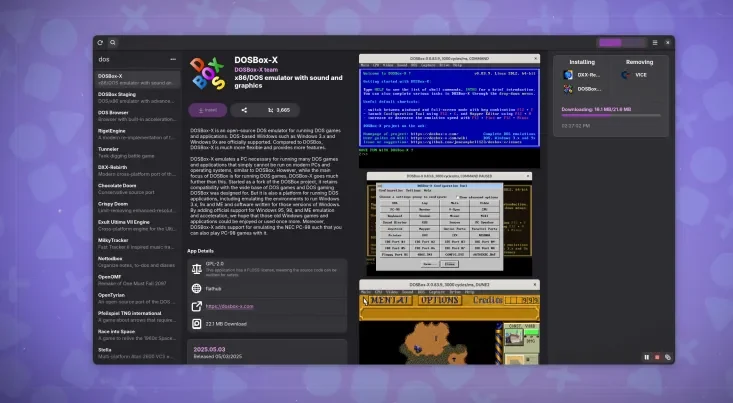This screenshot has width=733, height=403.
Task: Click the refresh icon in the header bar
Action: pyautogui.click(x=100, y=43)
